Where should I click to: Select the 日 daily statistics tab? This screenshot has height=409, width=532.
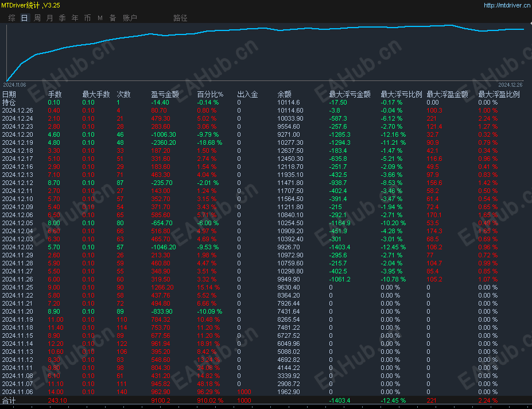[x=25, y=18]
